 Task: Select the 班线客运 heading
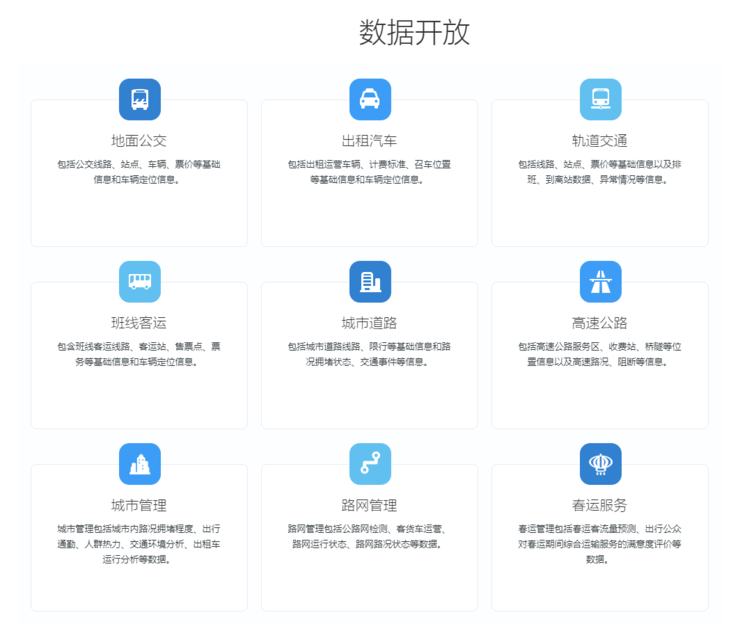tap(139, 323)
